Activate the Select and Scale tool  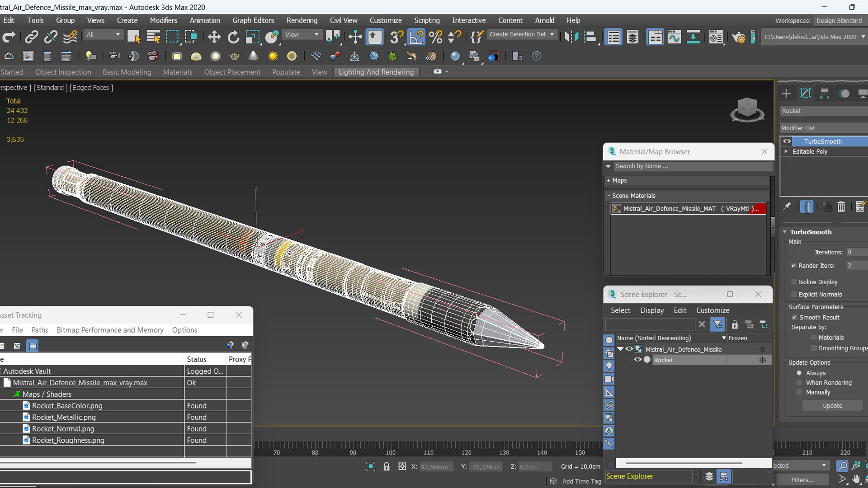click(x=253, y=37)
